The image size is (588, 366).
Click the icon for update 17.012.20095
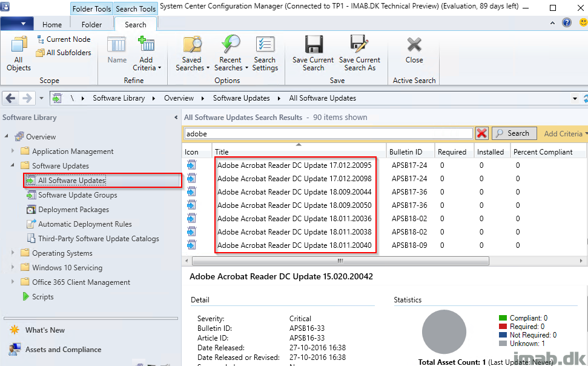[191, 165]
